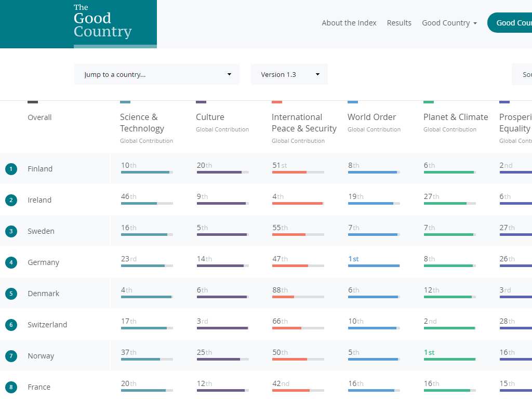Click the rank 7 badge for Norway
This screenshot has height=399, width=532.
pos(11,356)
